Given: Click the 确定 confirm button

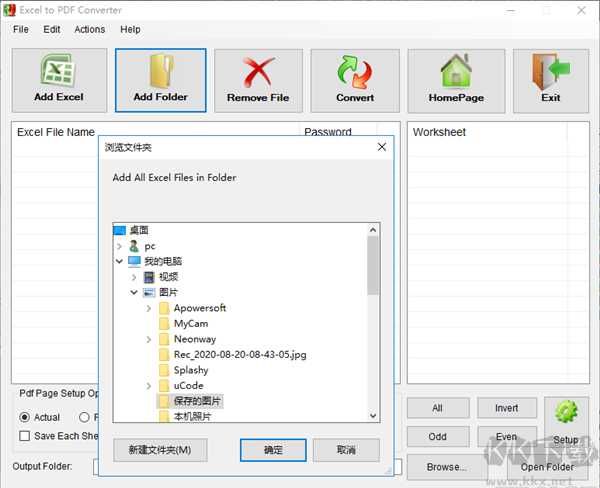Looking at the screenshot, I should pyautogui.click(x=273, y=450).
